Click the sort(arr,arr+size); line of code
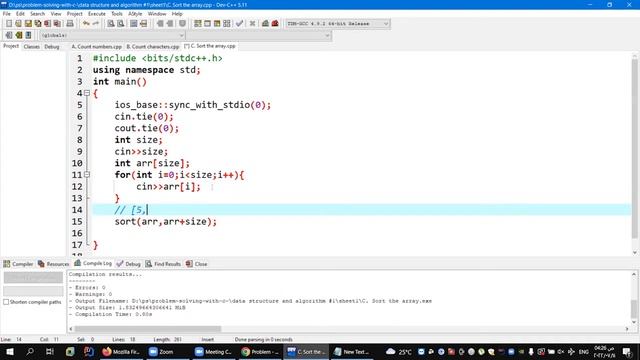Viewport: 640px width, 360px height. click(x=166, y=222)
